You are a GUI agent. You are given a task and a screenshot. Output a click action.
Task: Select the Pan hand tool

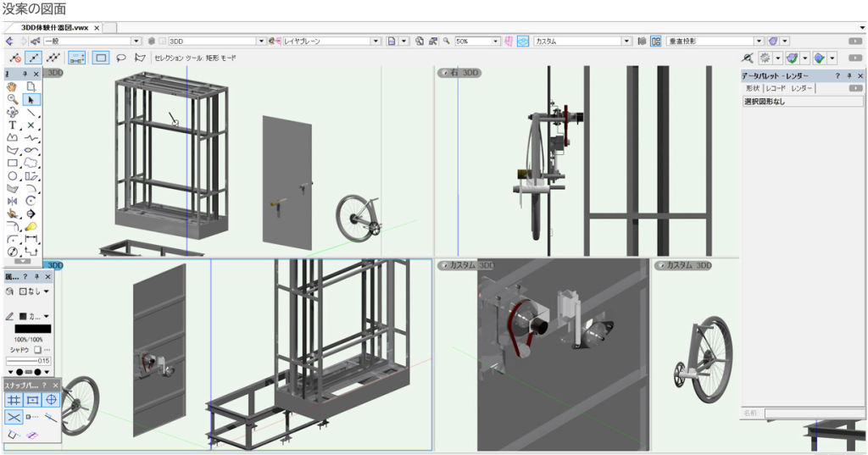[x=12, y=86]
